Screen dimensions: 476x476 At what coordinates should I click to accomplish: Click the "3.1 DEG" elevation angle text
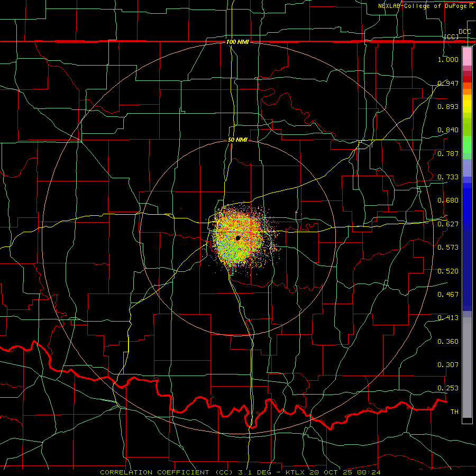tap(254, 472)
